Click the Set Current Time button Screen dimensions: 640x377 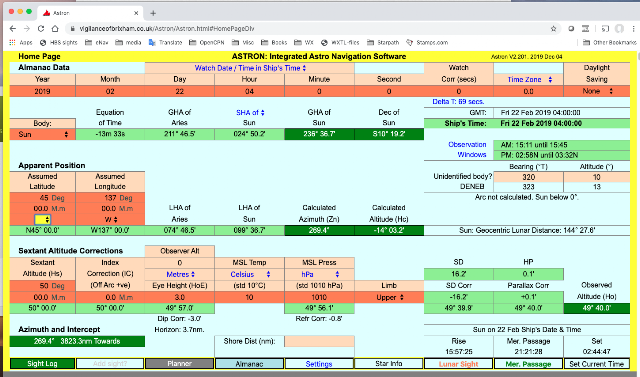click(x=597, y=364)
